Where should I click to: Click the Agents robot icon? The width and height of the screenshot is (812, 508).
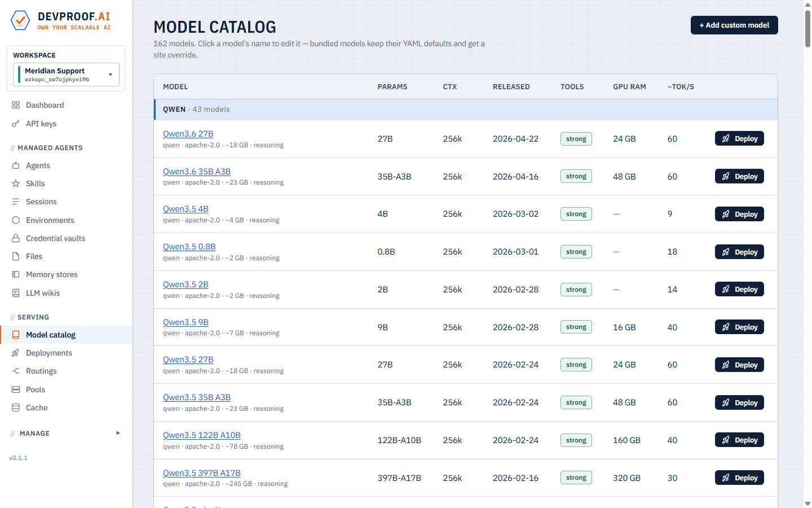pyautogui.click(x=16, y=165)
